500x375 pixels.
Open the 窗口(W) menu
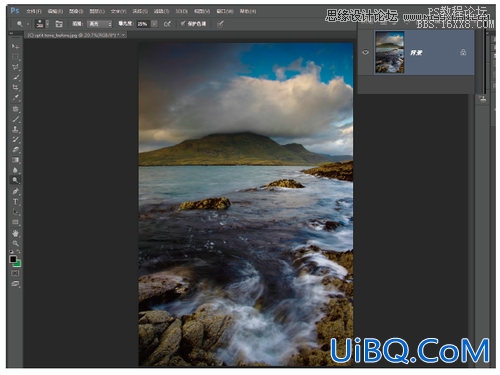pos(225,11)
